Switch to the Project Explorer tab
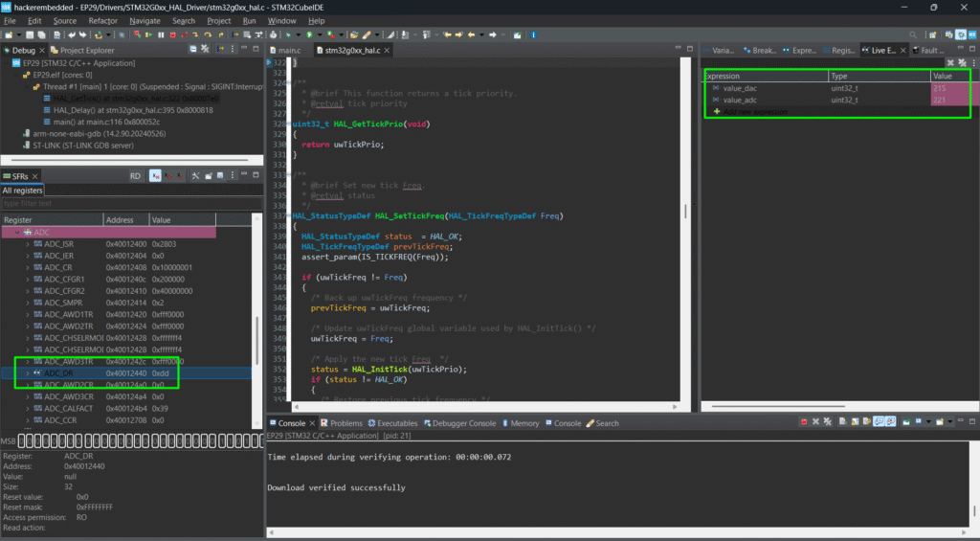980x541 pixels. click(86, 50)
